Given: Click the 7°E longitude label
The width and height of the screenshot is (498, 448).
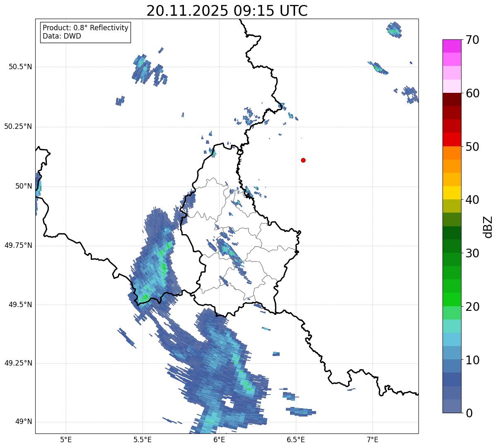Looking at the screenshot, I should coord(372,439).
